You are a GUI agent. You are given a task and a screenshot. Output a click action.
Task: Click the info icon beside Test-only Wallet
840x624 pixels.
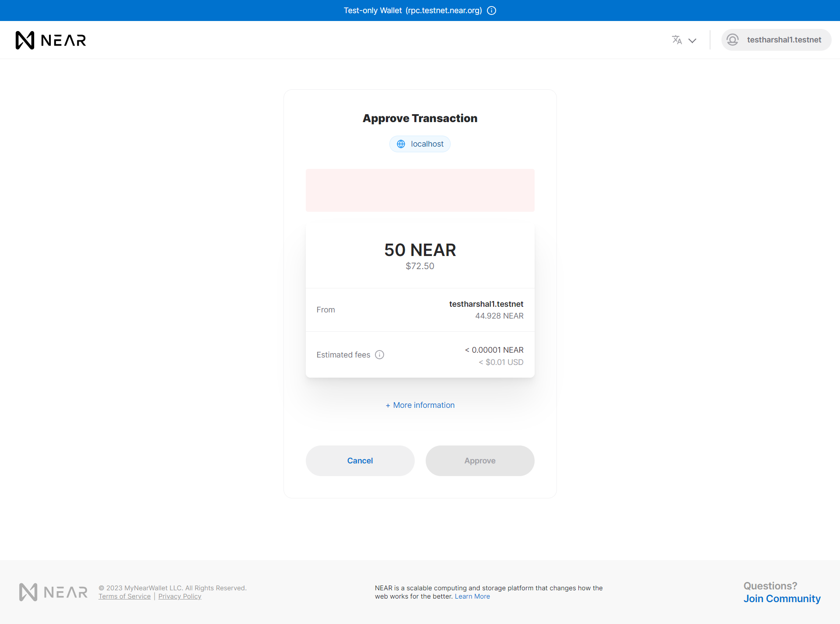pyautogui.click(x=492, y=11)
